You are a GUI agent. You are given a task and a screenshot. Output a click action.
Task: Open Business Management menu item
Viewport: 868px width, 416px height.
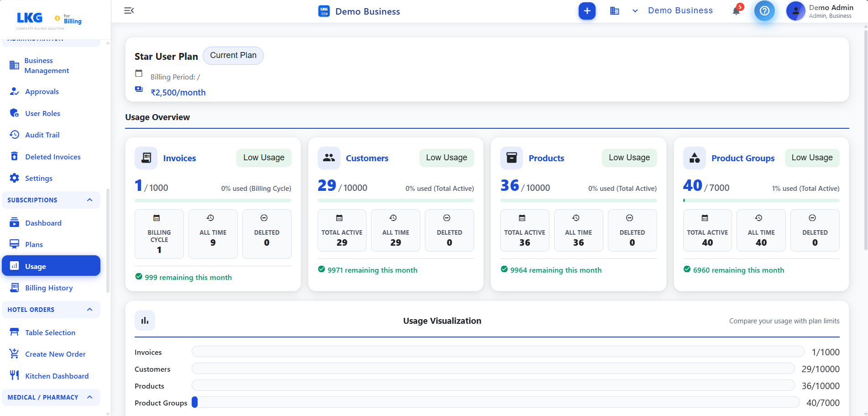pos(51,65)
